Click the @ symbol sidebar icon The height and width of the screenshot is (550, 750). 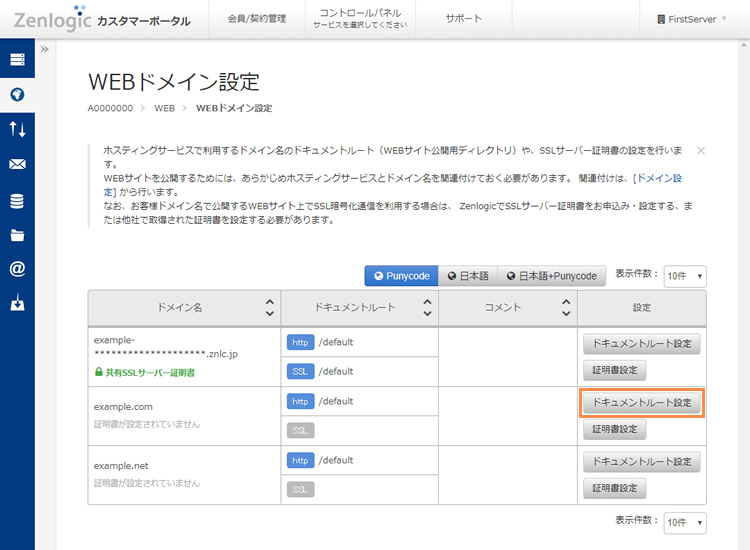[x=17, y=269]
